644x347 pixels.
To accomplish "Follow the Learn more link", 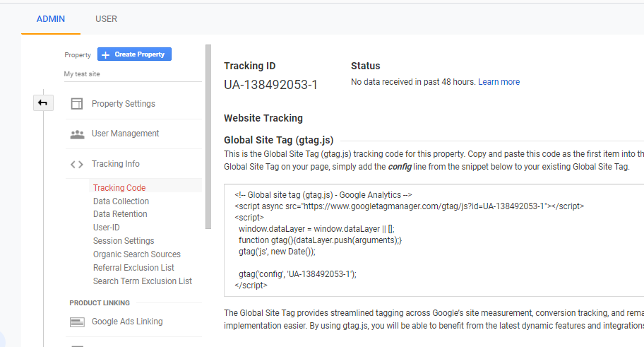I will tap(499, 82).
